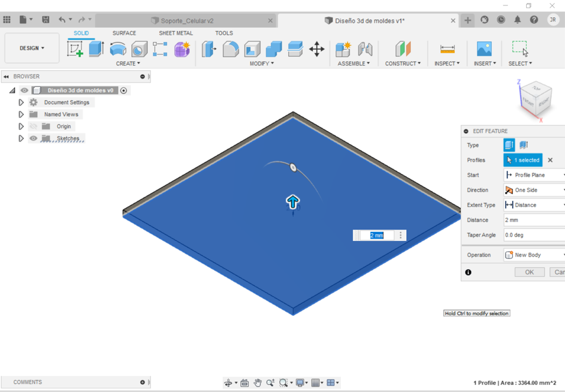Select the Rectangular Pattern tool

click(160, 49)
